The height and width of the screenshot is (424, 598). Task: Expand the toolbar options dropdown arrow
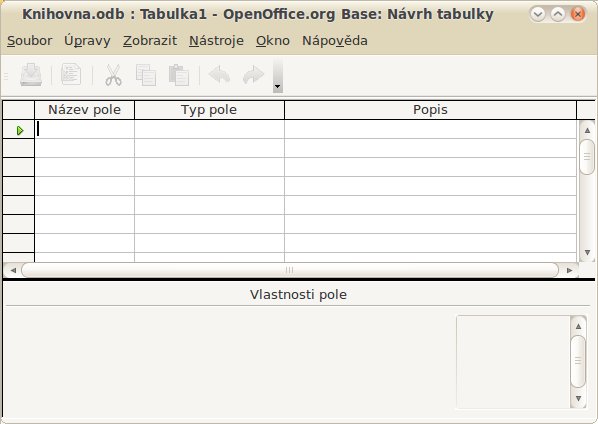pos(278,86)
